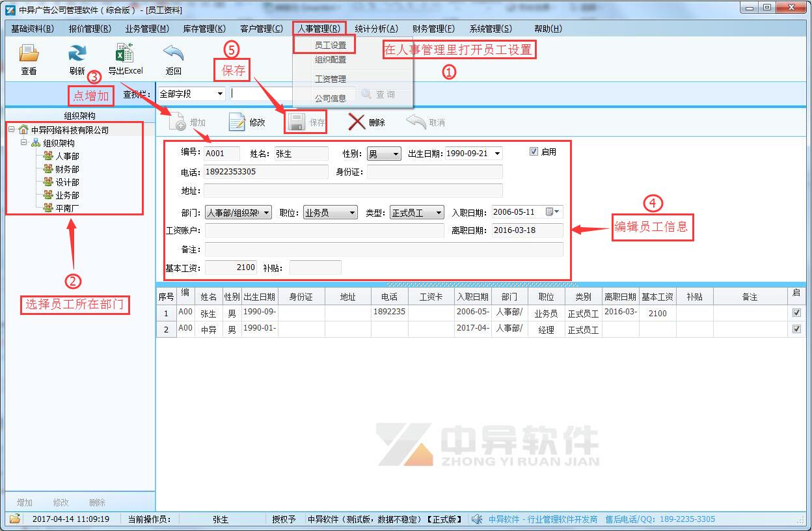This screenshot has height=531, width=812.
Task: Collapse the 中异网络科技有限公司 tree node
Action: click(x=12, y=130)
